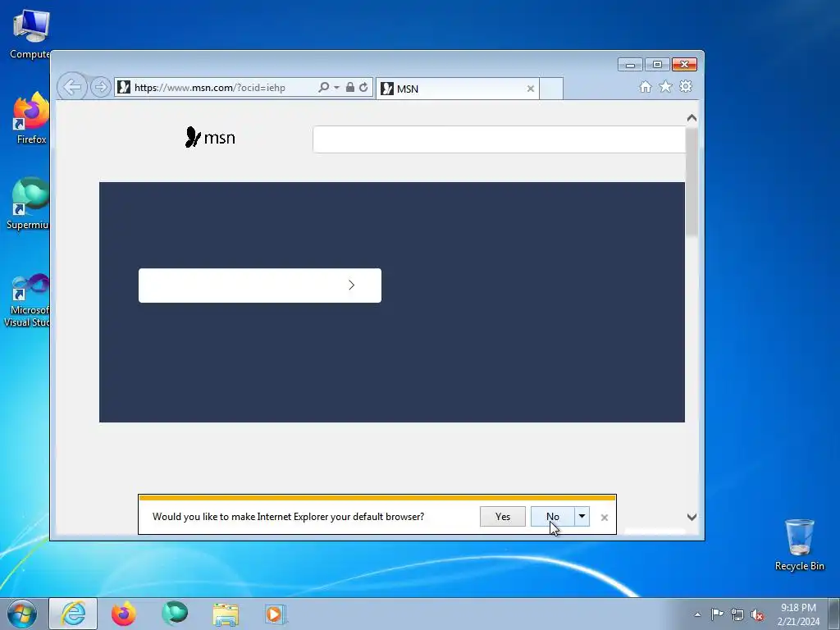The width and height of the screenshot is (840, 630).
Task: Focus the MSN web search box
Action: click(x=499, y=139)
